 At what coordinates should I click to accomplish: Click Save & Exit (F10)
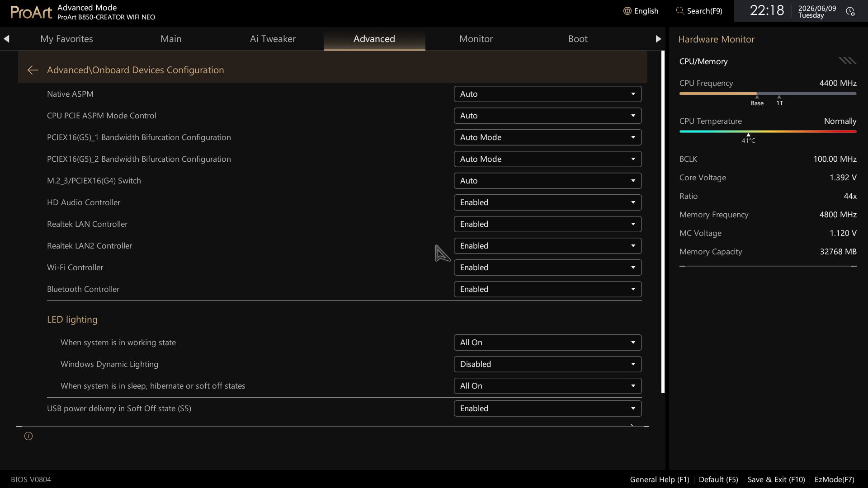776,479
